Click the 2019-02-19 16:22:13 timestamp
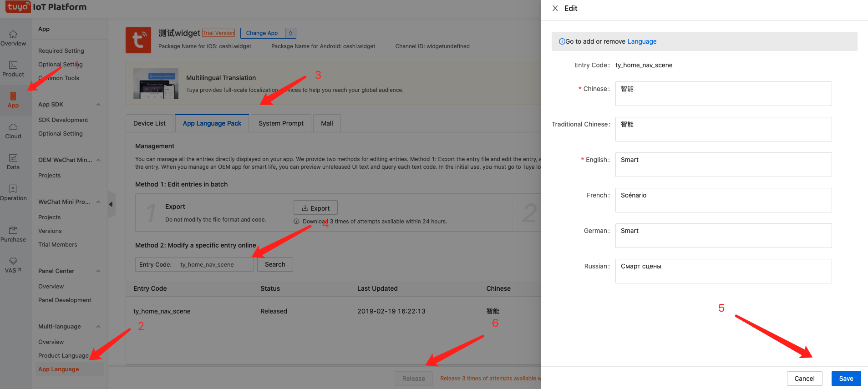The image size is (868, 389). pyautogui.click(x=391, y=311)
